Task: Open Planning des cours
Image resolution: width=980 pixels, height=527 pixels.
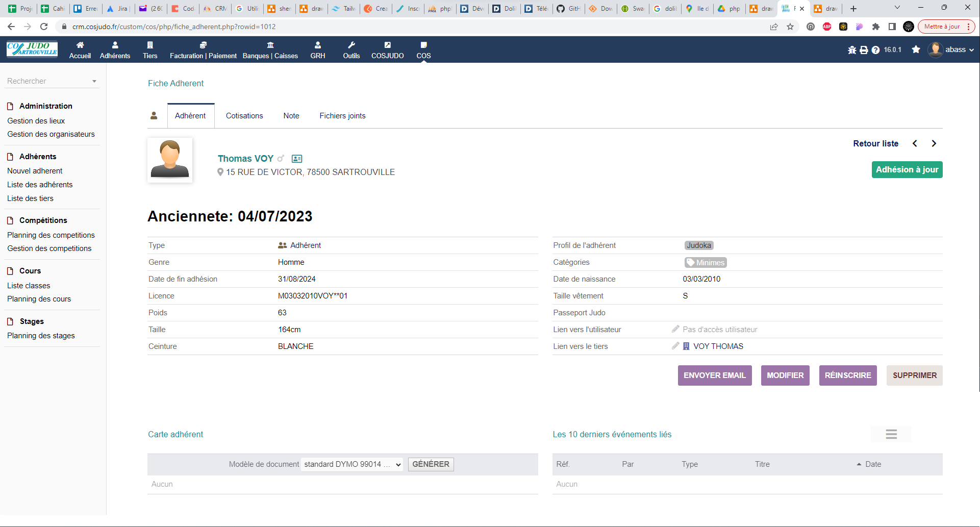Action: pos(39,299)
